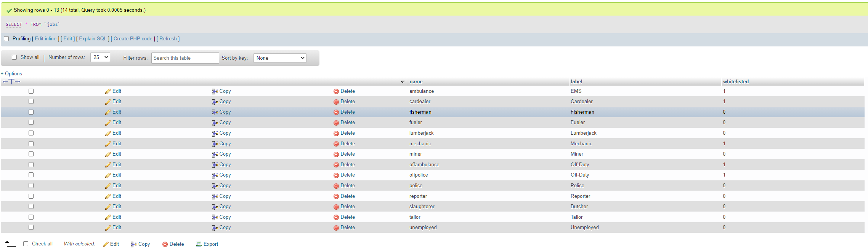
Task: Click the red Delete icon for ambulance row
Action: [336, 91]
